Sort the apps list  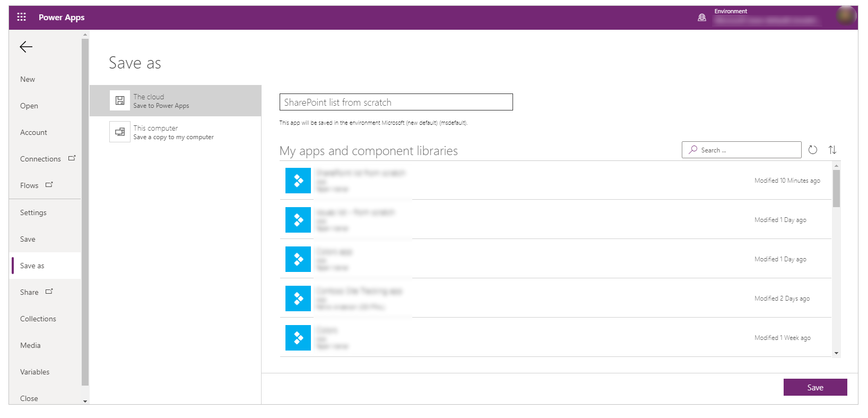(x=832, y=150)
